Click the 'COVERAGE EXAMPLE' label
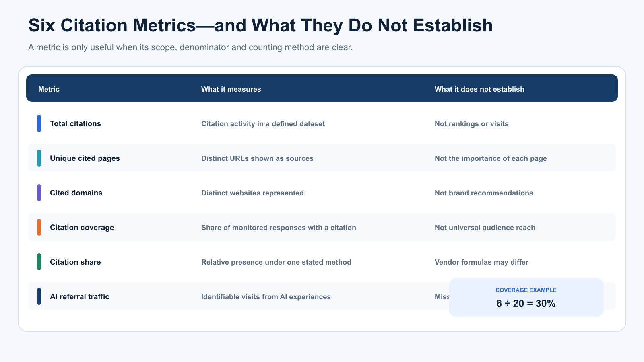 [526, 290]
